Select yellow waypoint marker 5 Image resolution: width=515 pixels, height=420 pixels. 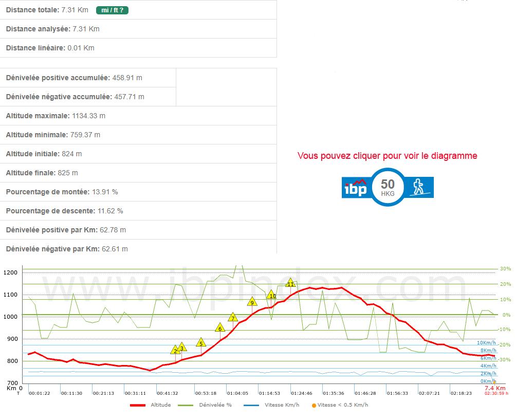point(201,343)
